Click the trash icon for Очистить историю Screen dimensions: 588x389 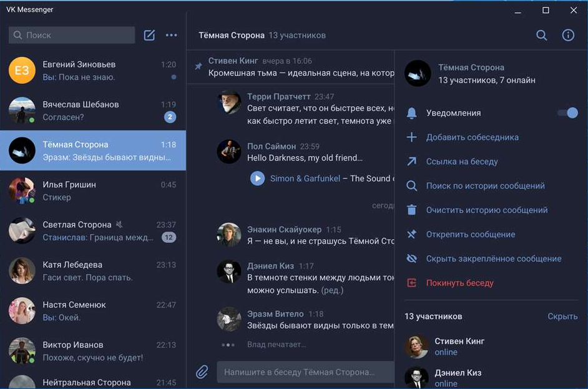412,210
